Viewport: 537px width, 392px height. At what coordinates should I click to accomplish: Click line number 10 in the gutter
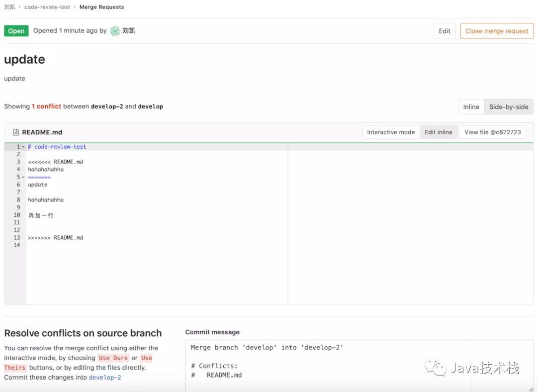[x=16, y=215]
